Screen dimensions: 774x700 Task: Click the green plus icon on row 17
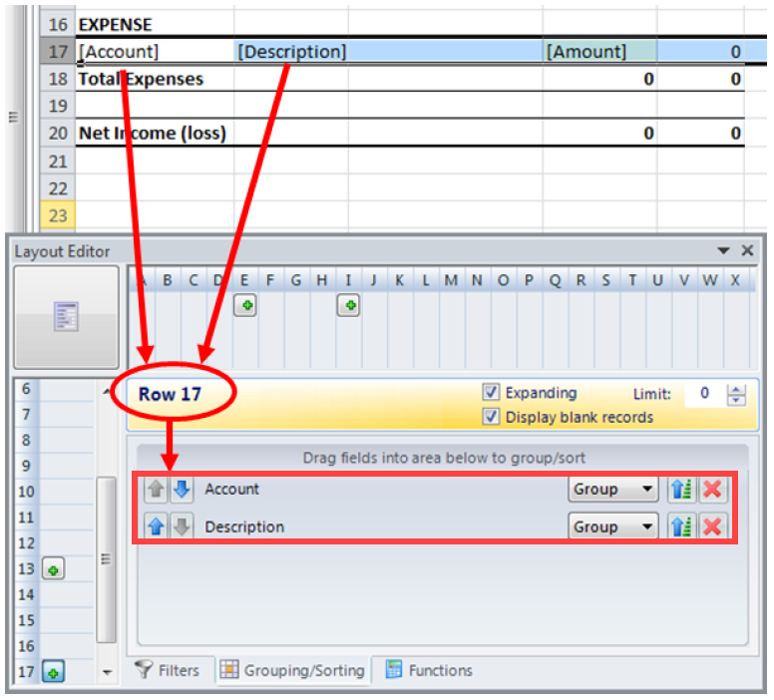(x=53, y=672)
